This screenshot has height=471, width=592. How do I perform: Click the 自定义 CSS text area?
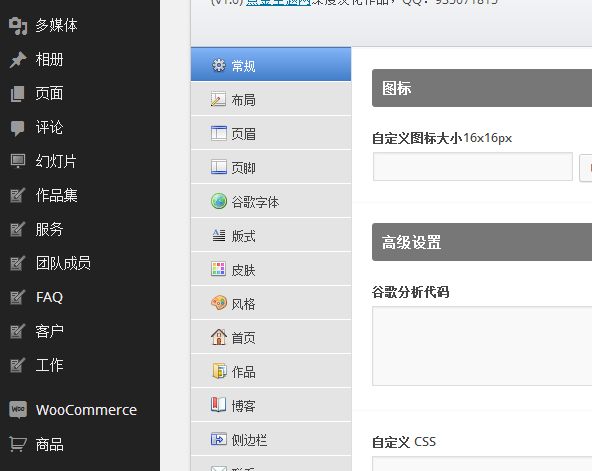482,464
